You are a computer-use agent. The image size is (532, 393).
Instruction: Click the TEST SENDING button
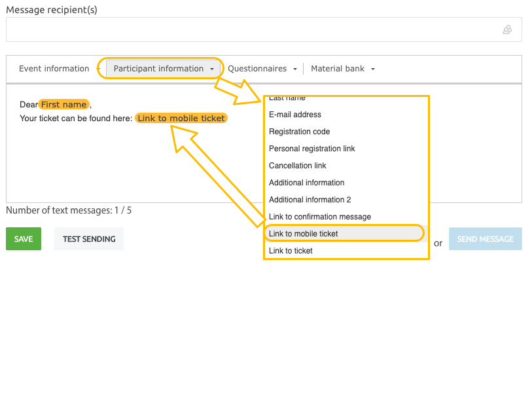(89, 239)
